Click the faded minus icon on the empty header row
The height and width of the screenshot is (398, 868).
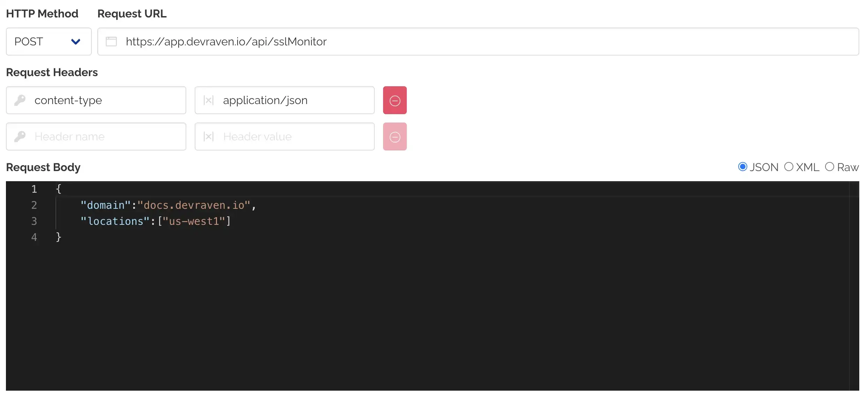click(395, 137)
